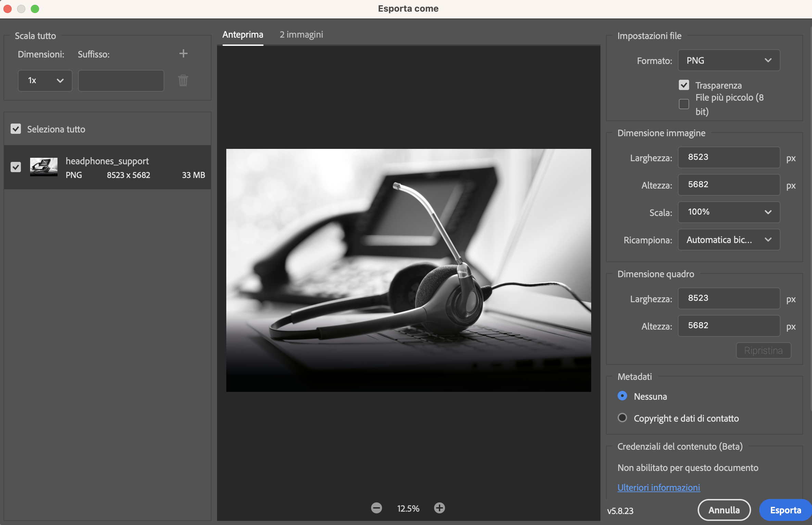Open the Formato dropdown
The width and height of the screenshot is (812, 525).
point(728,60)
